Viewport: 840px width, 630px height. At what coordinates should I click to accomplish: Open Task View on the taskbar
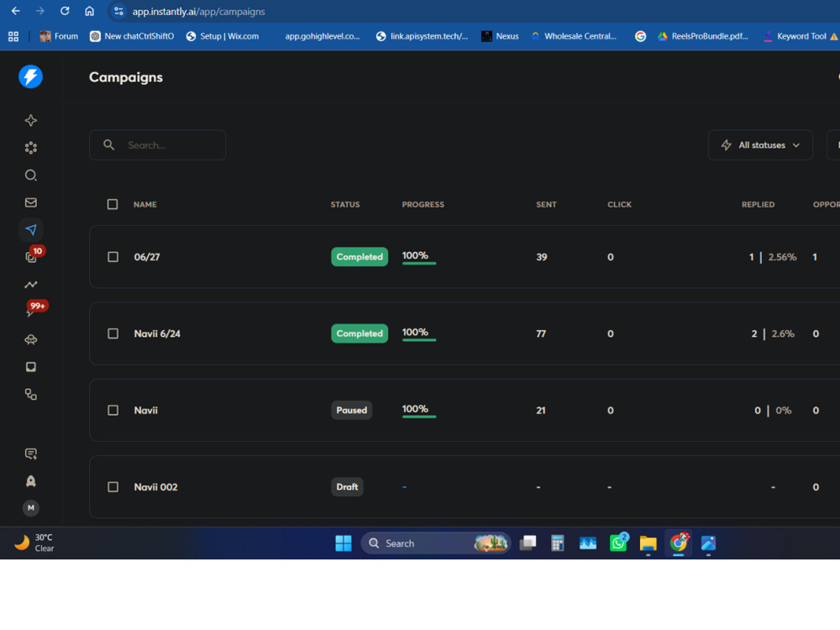(528, 543)
